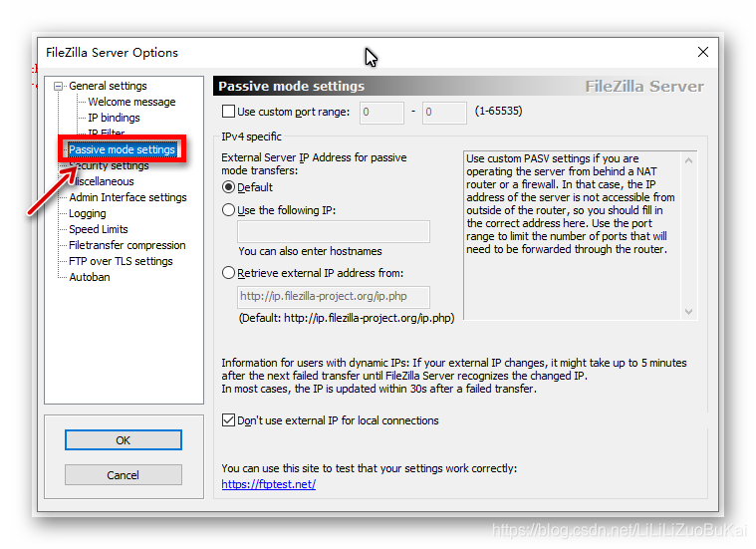The image size is (756, 549).
Task: Click the '(1-65535)' range hint
Action: pos(499,111)
